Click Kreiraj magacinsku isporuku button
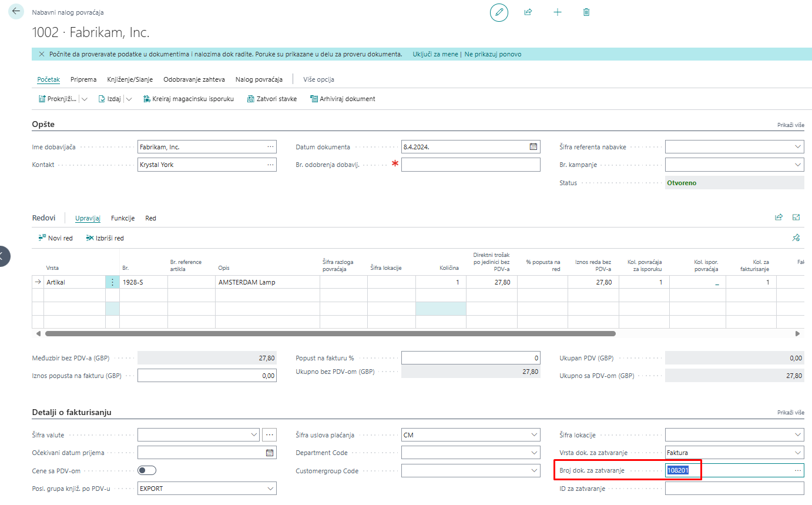 [189, 99]
